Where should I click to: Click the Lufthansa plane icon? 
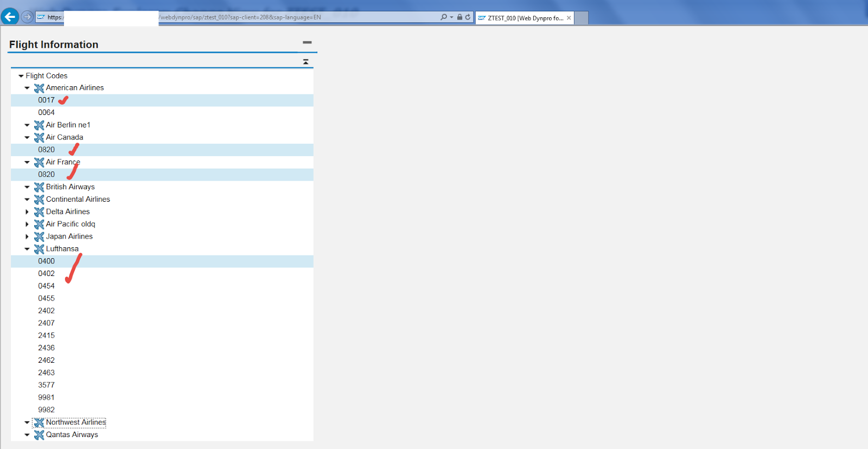coord(39,249)
